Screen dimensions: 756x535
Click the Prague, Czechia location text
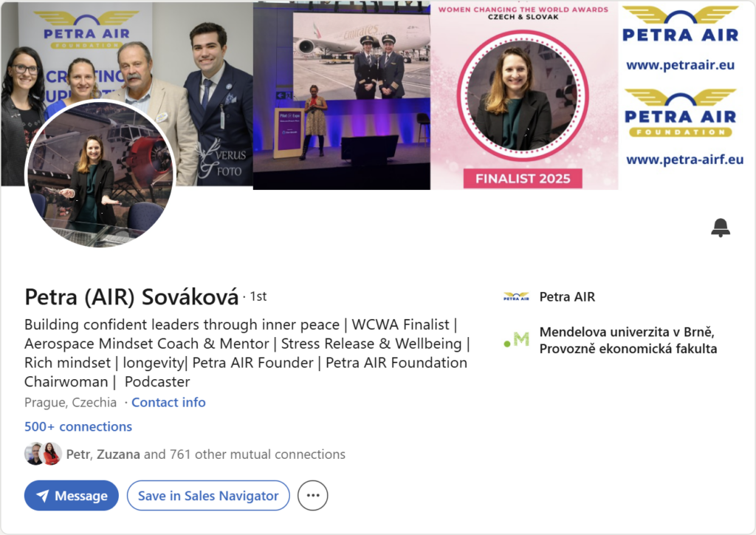70,402
